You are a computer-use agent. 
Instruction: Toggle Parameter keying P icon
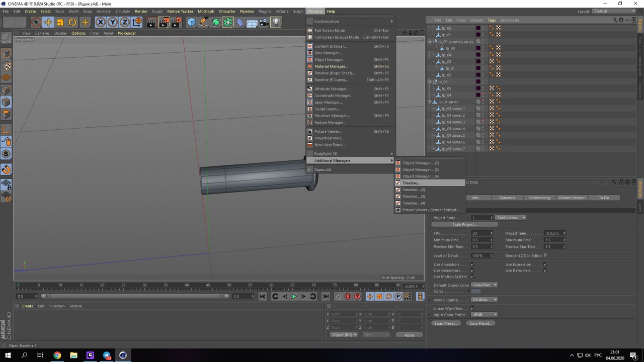point(398,297)
